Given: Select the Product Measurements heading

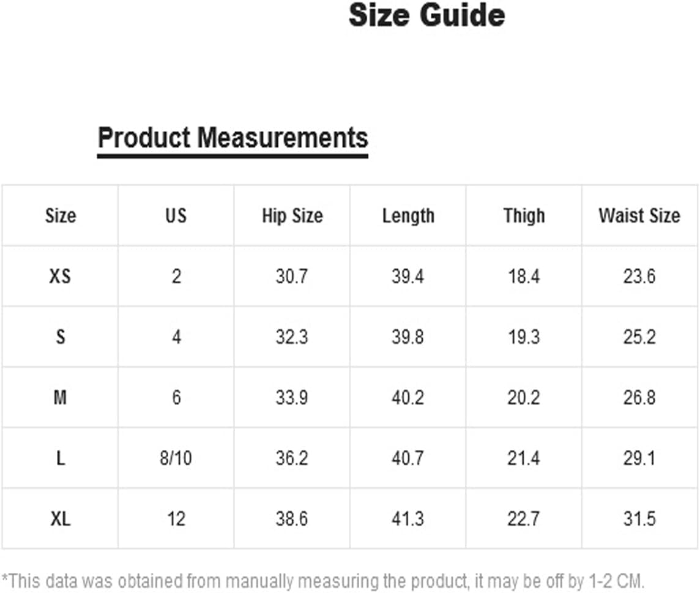Looking at the screenshot, I should (x=233, y=137).
